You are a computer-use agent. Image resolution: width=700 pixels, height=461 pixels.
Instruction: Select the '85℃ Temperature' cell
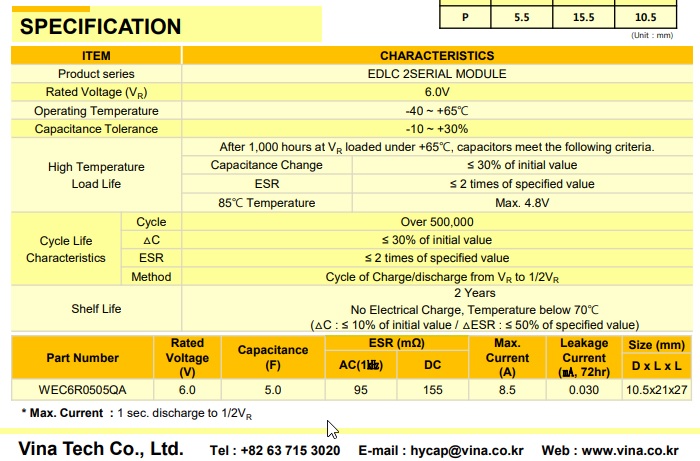coord(267,203)
